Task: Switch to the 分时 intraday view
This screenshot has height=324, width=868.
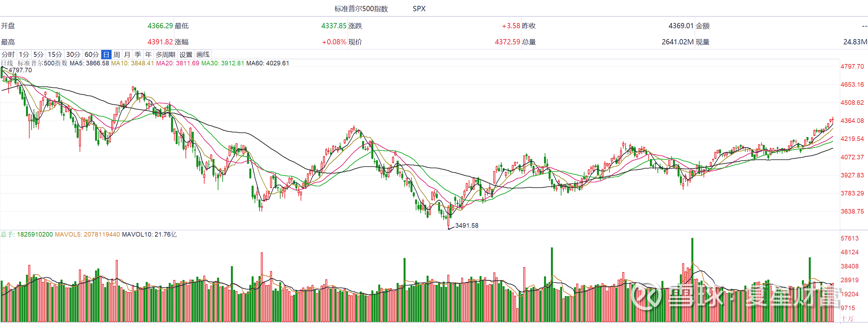Action: 8,55
